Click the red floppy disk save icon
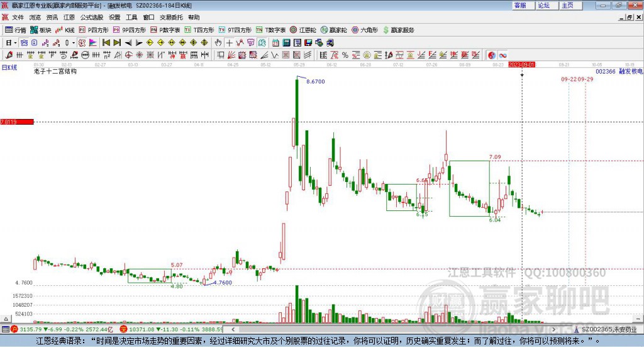This screenshot has width=644, height=347. point(308,43)
